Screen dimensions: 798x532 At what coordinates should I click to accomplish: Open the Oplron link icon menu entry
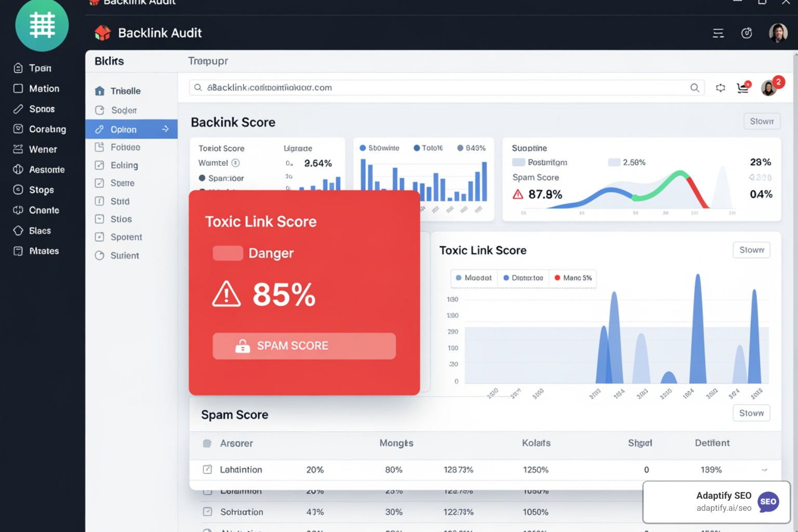(99, 129)
